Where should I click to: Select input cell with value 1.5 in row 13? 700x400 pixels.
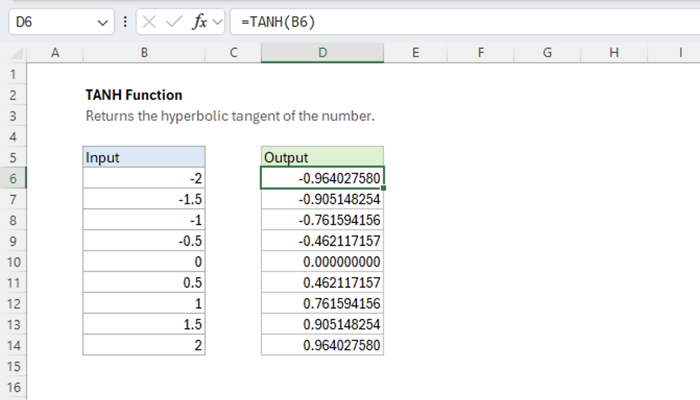pyautogui.click(x=144, y=325)
